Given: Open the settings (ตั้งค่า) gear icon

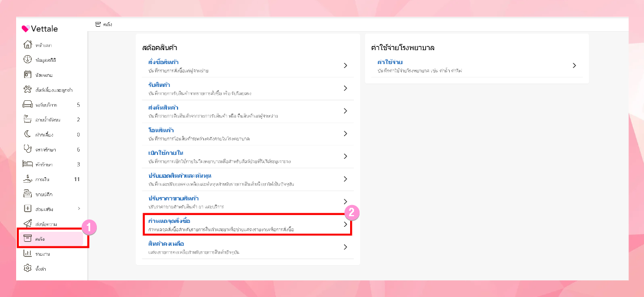Looking at the screenshot, I should [27, 269].
